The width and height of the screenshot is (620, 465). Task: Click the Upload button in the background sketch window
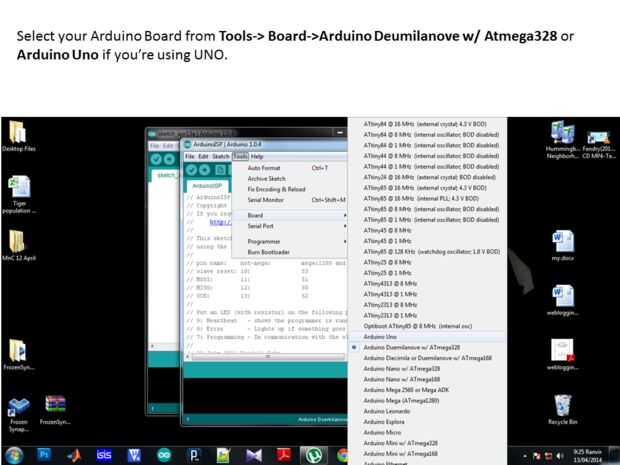[x=169, y=159]
